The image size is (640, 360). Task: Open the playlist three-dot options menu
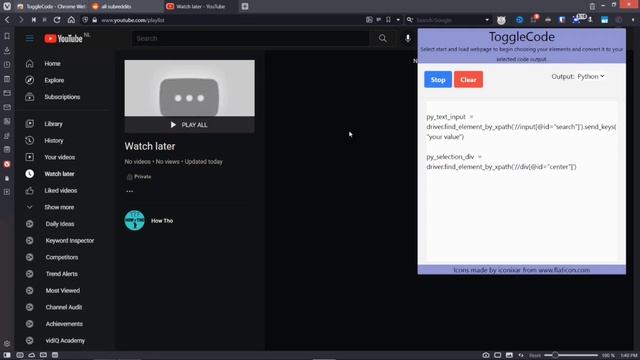coord(129,191)
